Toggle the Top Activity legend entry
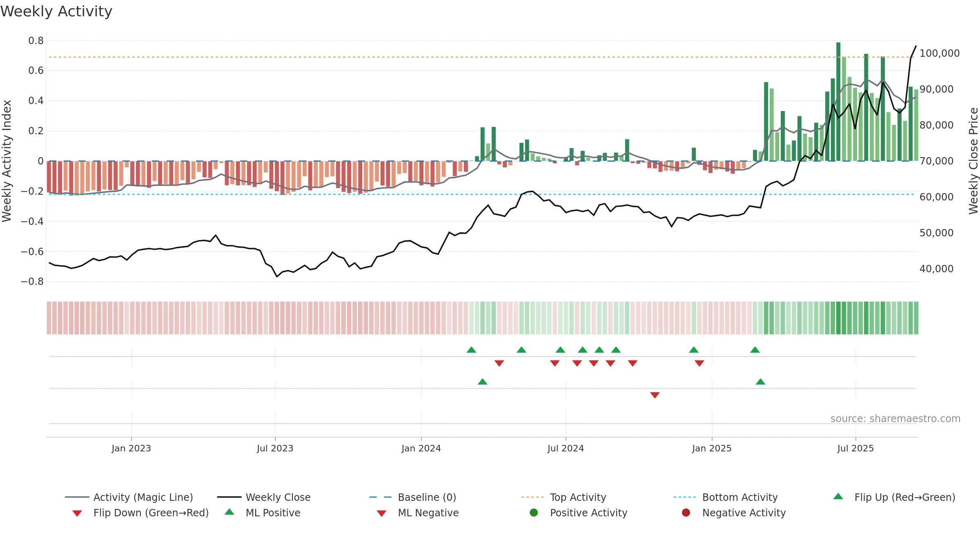Screen dimensions: 980x551 (563, 497)
